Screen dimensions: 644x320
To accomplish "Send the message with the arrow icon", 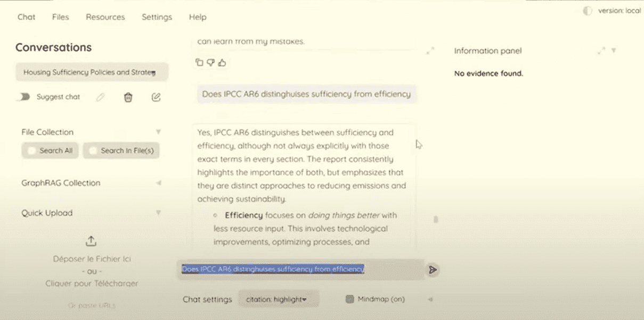I will 433,270.
